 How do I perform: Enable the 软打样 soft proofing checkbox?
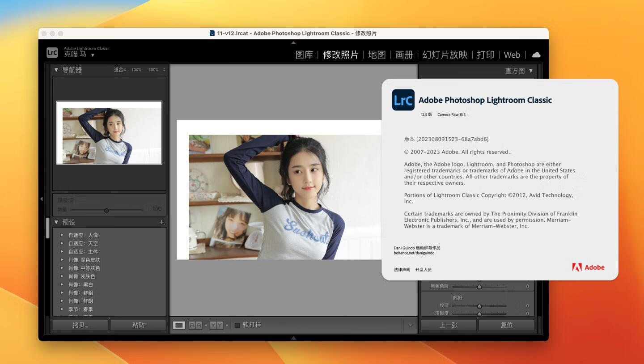(x=237, y=325)
